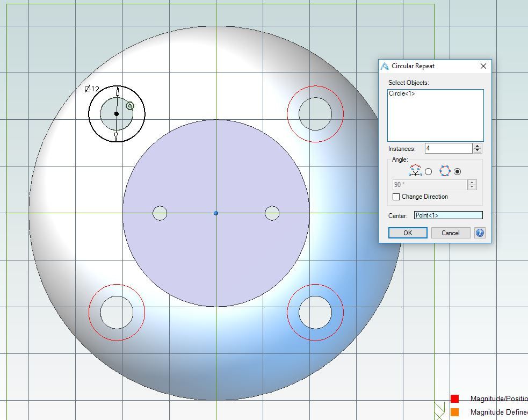Click the small hole right of the sketch center

(272, 213)
